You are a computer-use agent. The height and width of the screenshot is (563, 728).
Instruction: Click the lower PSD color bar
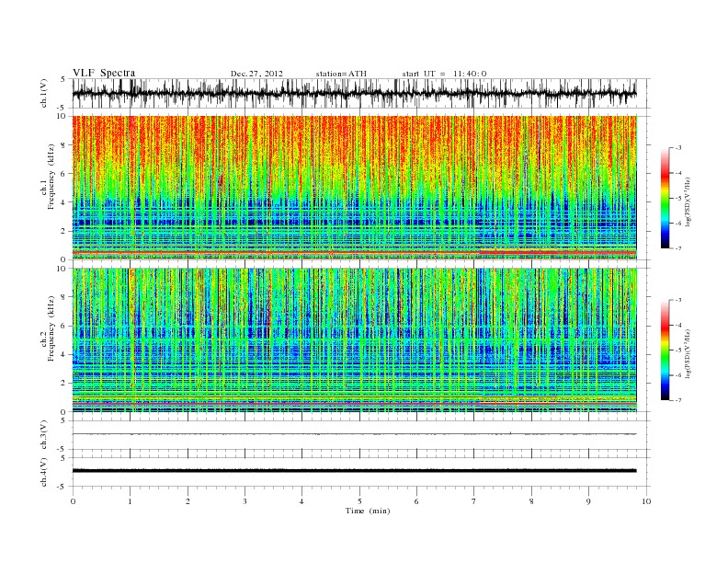pos(665,350)
